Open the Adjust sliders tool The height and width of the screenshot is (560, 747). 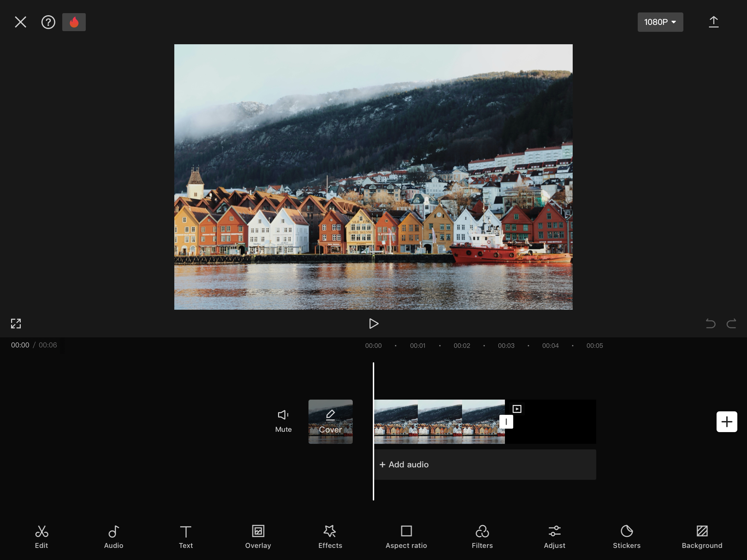(x=554, y=536)
